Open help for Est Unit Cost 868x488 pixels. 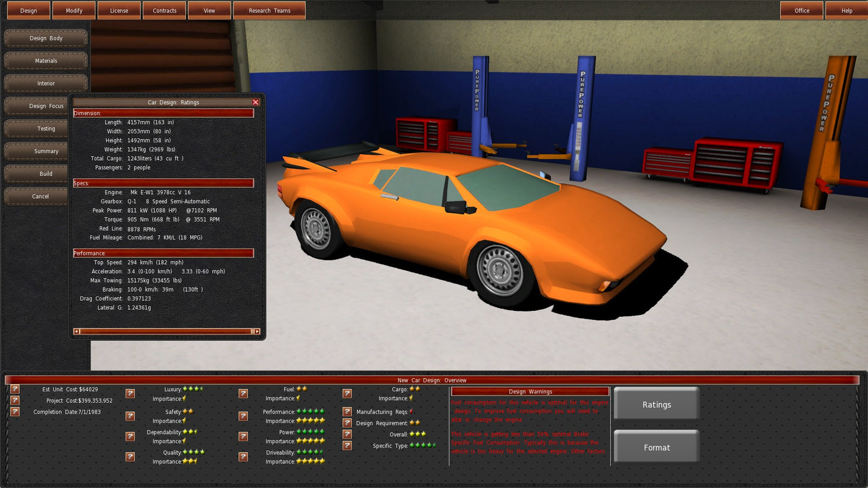15,390
